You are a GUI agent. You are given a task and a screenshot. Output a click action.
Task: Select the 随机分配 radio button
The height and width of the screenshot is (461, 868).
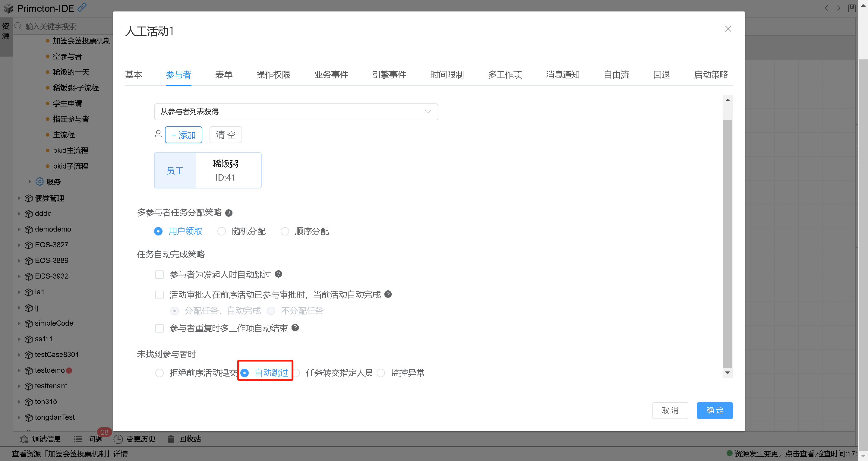(221, 231)
